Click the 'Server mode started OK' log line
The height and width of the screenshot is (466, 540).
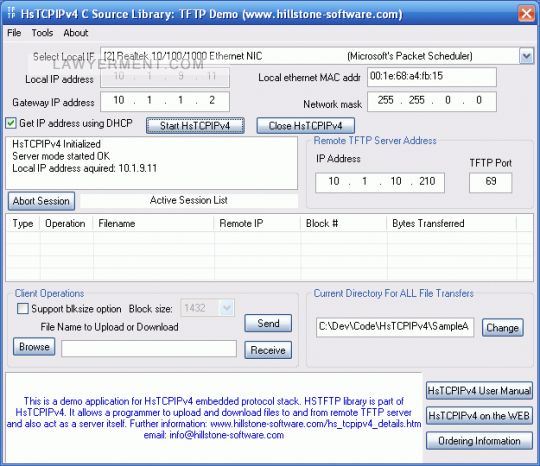pyautogui.click(x=61, y=156)
